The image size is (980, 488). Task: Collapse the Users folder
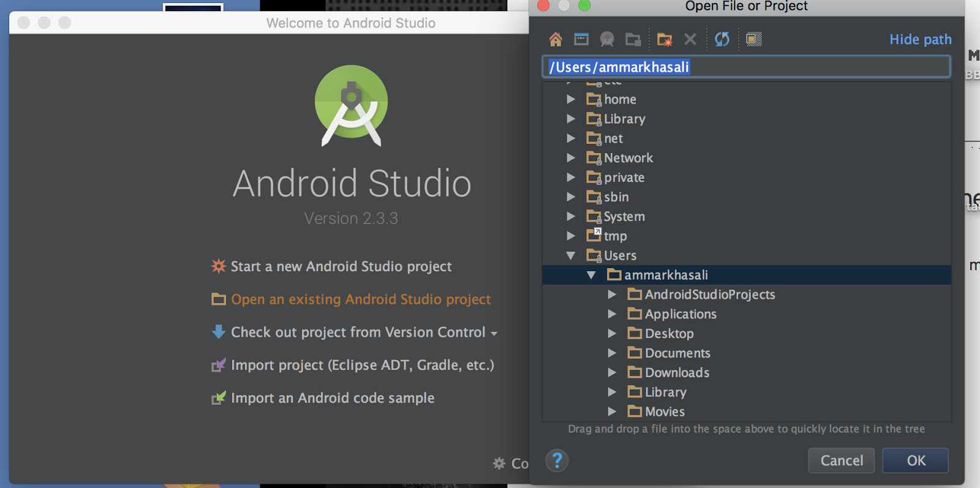coord(571,255)
